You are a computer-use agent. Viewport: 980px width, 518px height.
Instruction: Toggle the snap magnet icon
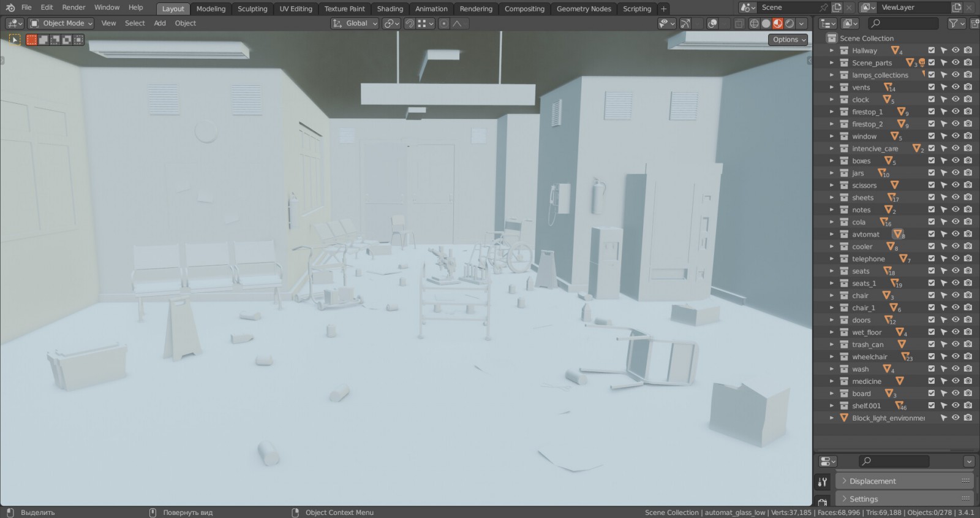pos(410,23)
